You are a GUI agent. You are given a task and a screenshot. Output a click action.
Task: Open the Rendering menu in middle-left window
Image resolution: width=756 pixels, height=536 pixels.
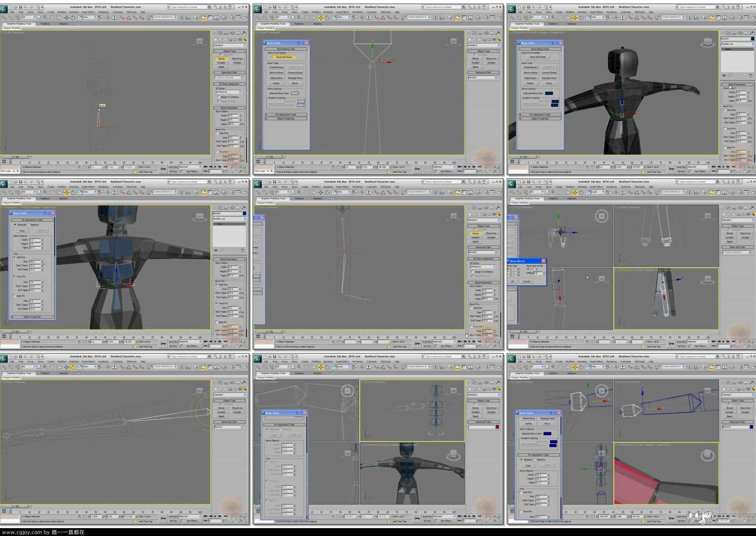coord(103,187)
